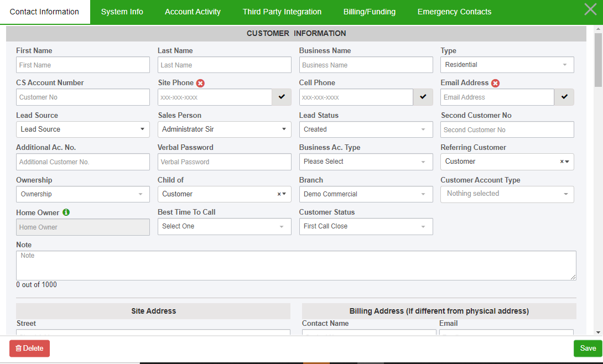Click the checkmark button next to Site Phone field
603x364 pixels.
pyautogui.click(x=282, y=97)
